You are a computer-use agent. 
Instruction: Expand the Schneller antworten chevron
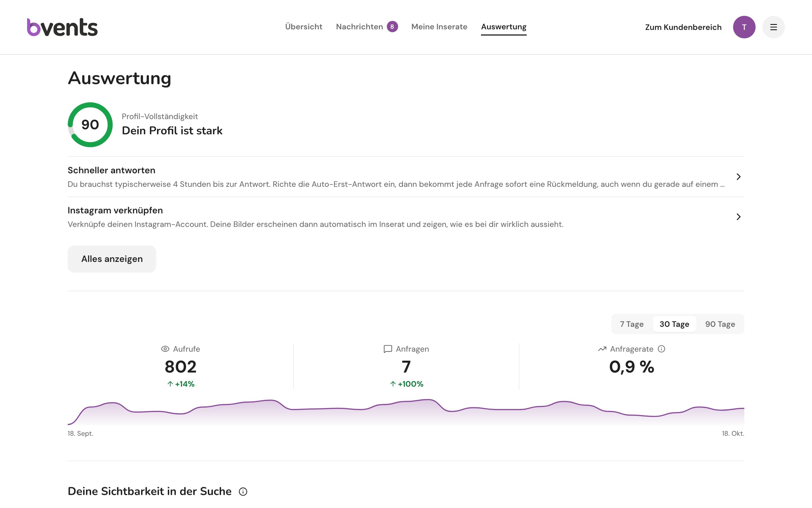pyautogui.click(x=738, y=177)
